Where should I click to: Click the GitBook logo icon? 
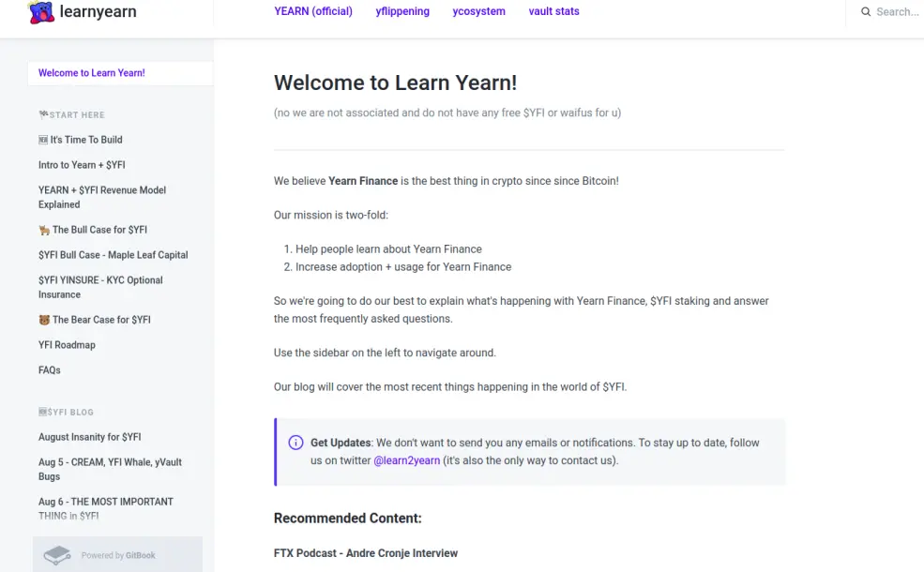57,555
